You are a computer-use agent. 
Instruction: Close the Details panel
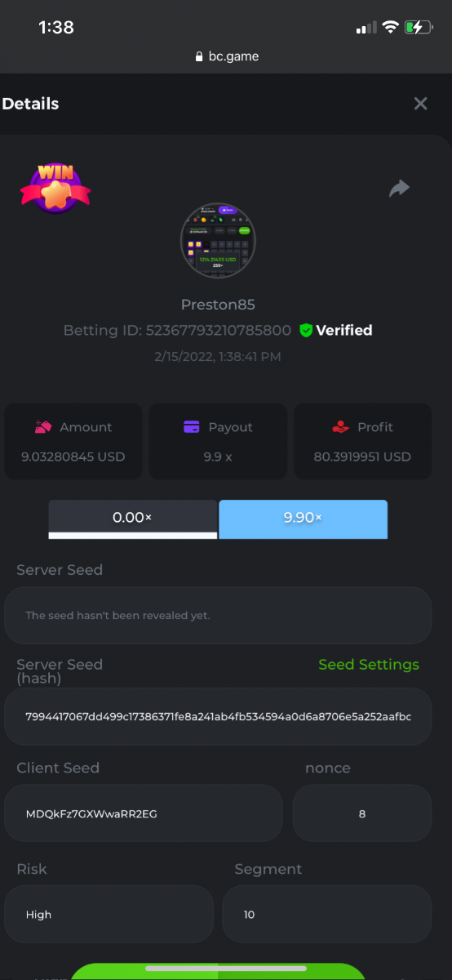[x=420, y=104]
